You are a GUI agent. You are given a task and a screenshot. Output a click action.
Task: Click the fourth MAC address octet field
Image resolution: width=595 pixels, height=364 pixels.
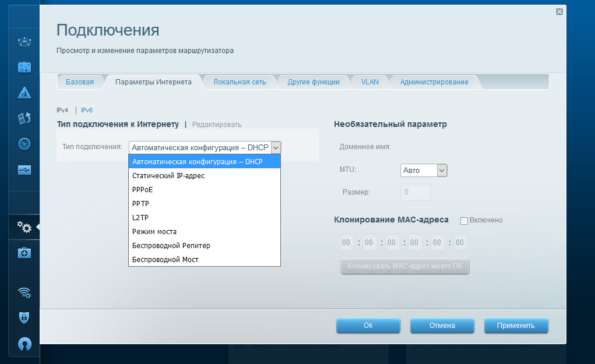point(415,242)
